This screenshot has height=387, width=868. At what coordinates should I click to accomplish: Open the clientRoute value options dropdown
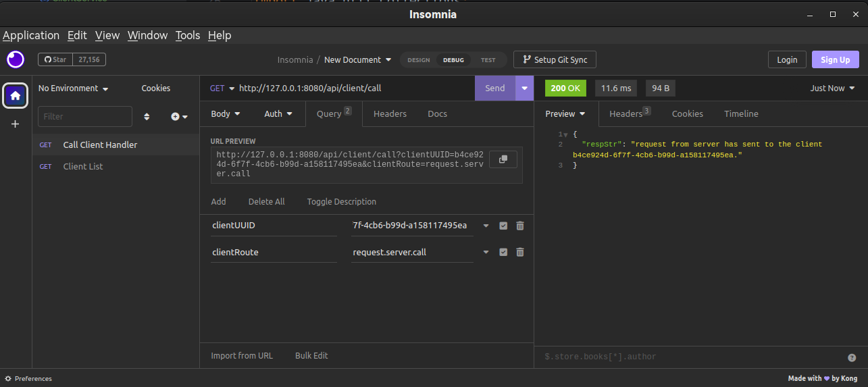(x=486, y=252)
